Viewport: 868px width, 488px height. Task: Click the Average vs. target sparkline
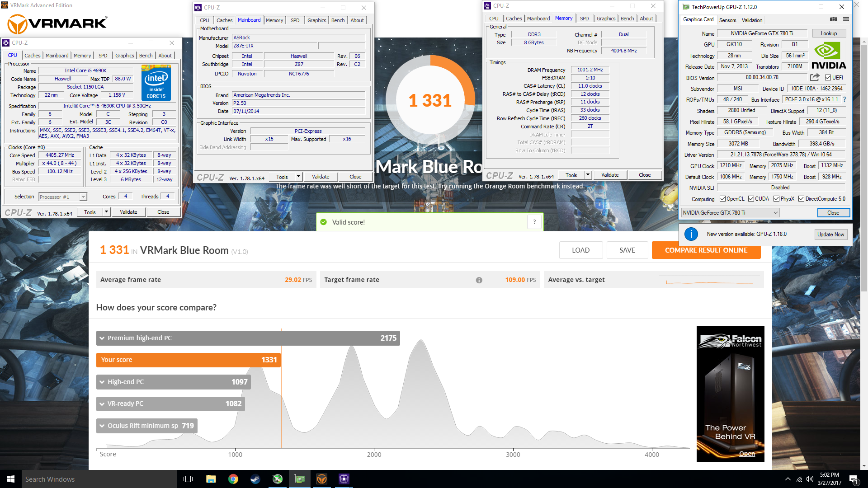pos(709,280)
